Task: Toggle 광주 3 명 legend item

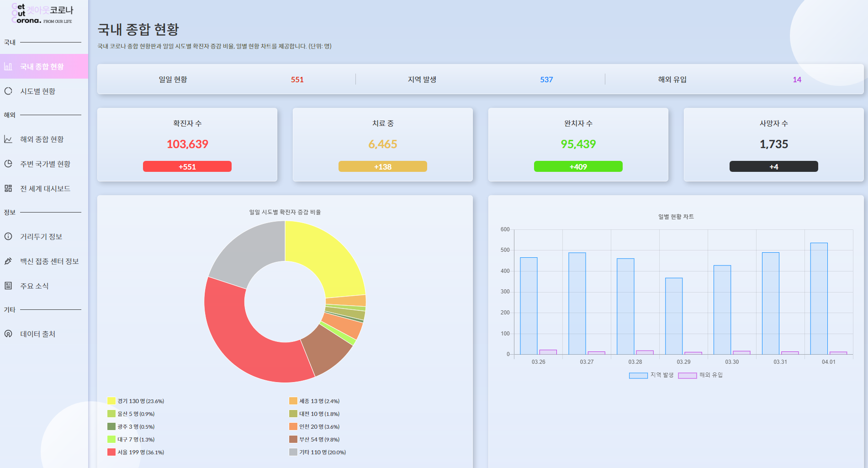Action: pos(131,426)
